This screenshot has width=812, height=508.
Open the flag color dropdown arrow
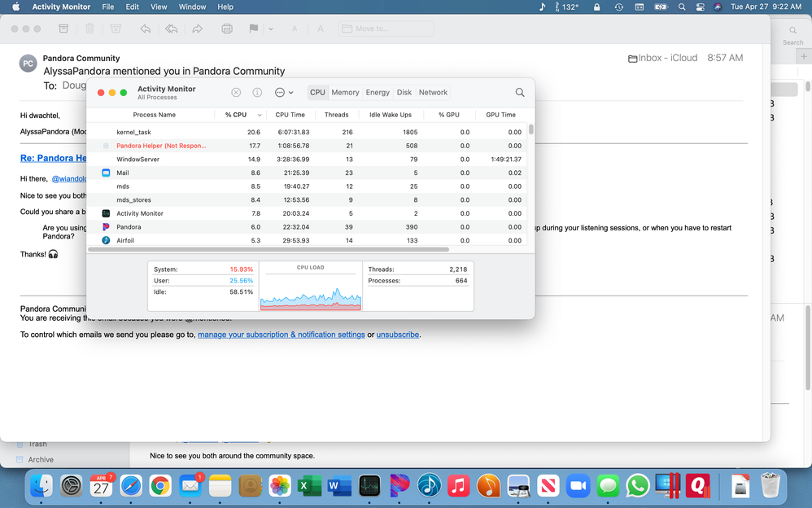(x=271, y=28)
